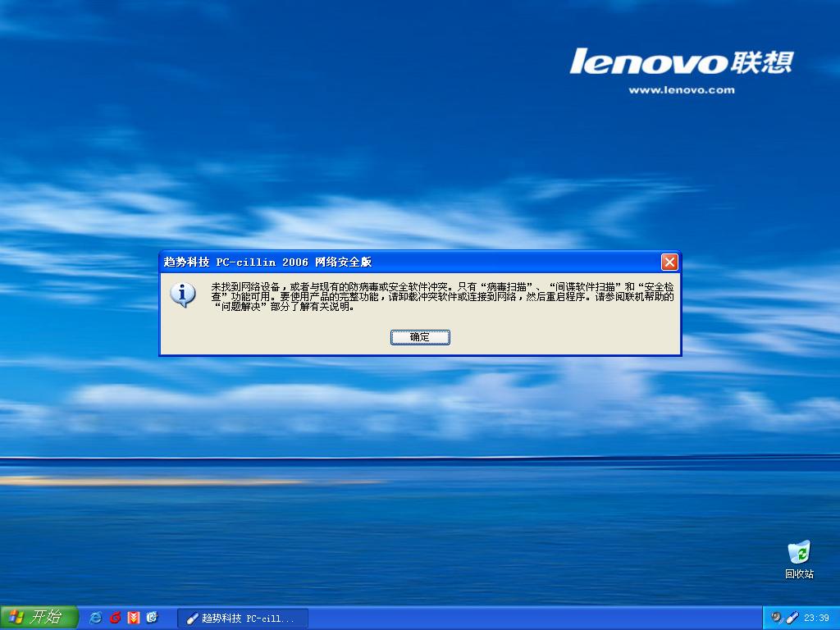
Task: Launch Internet Explorer from quick launch
Action: coord(96,618)
